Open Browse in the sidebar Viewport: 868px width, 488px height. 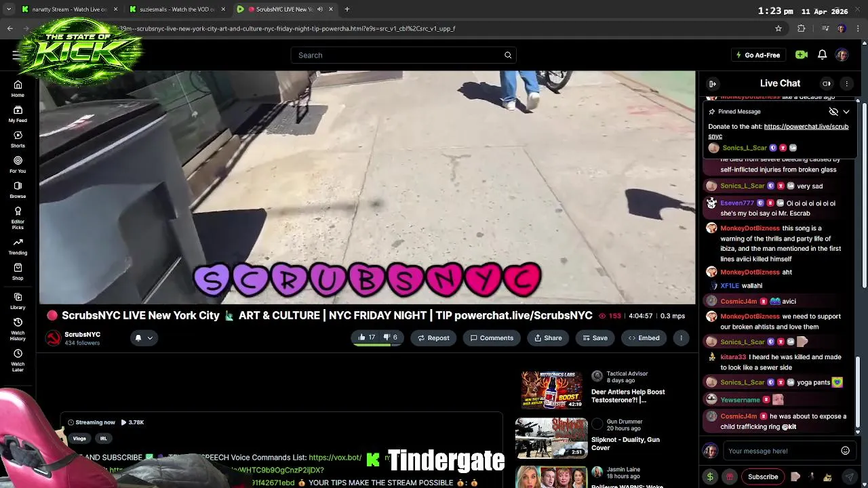(x=18, y=190)
